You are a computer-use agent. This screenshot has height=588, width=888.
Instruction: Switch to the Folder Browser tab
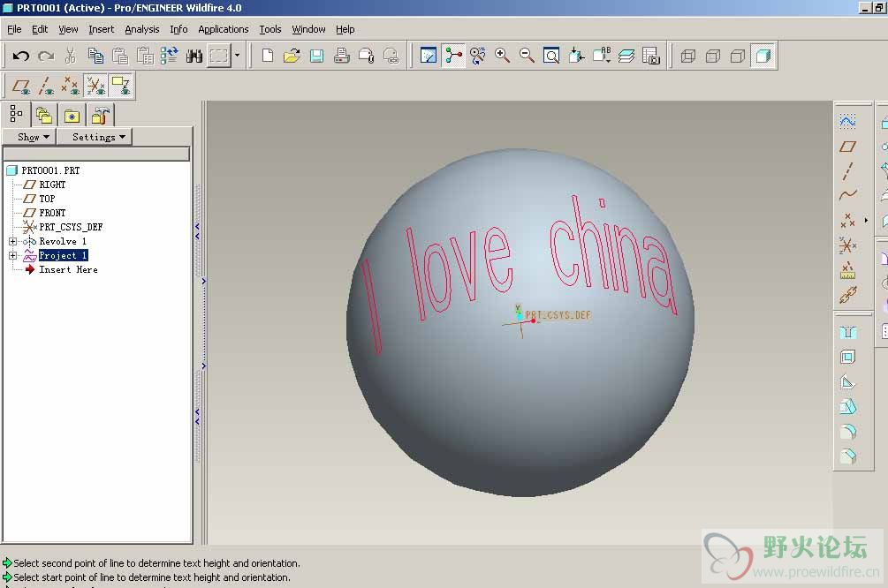pyautogui.click(x=43, y=116)
